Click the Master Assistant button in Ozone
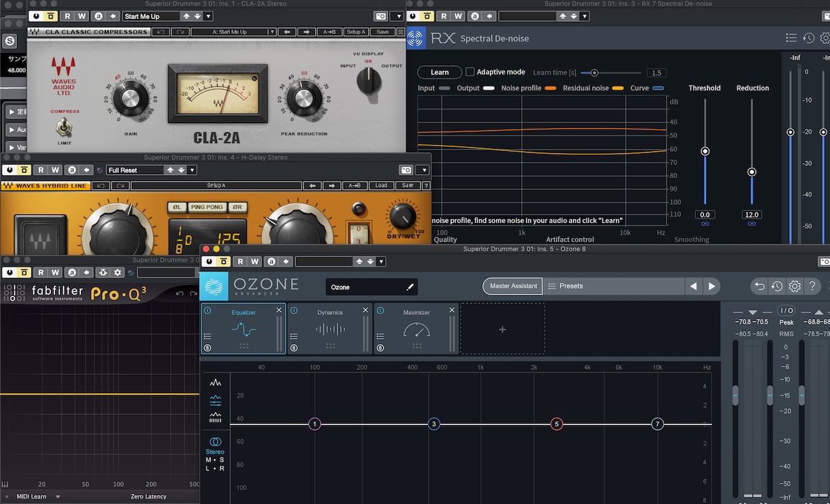830x504 pixels. [x=514, y=286]
